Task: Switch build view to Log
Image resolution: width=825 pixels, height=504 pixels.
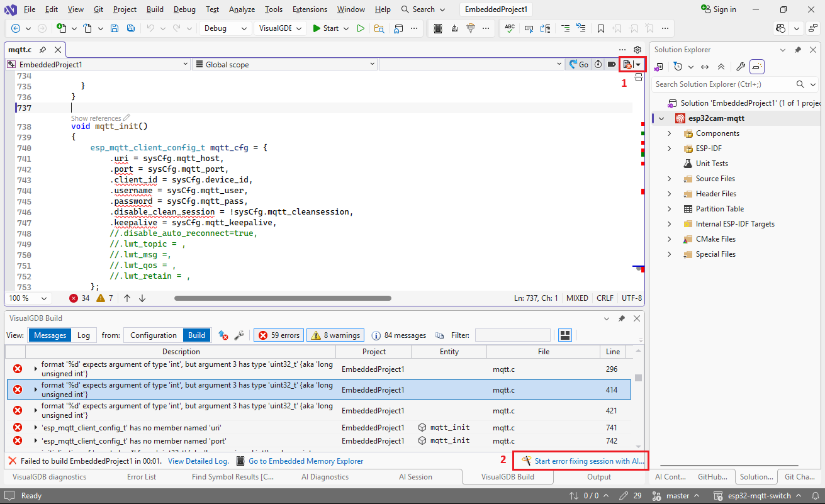Action: 84,335
